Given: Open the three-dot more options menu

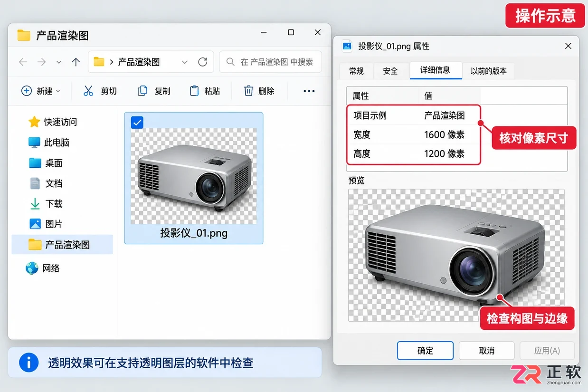Looking at the screenshot, I should [x=309, y=91].
